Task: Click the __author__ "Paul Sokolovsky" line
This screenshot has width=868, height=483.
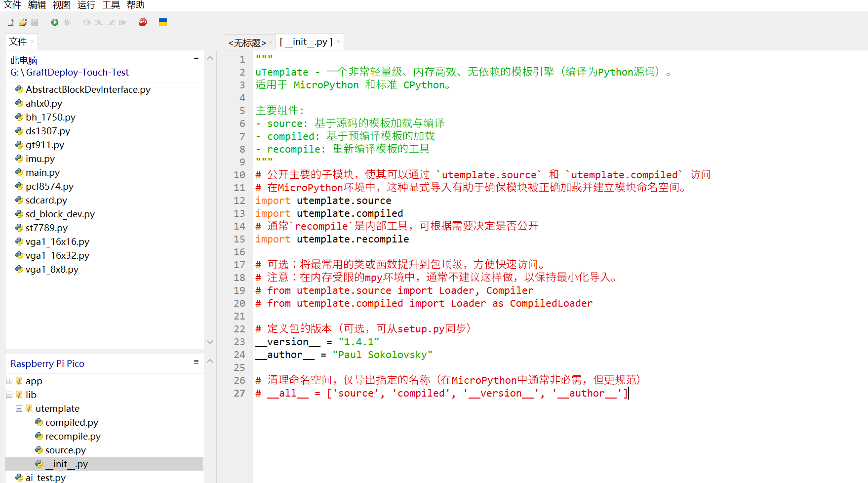Action: click(x=344, y=355)
